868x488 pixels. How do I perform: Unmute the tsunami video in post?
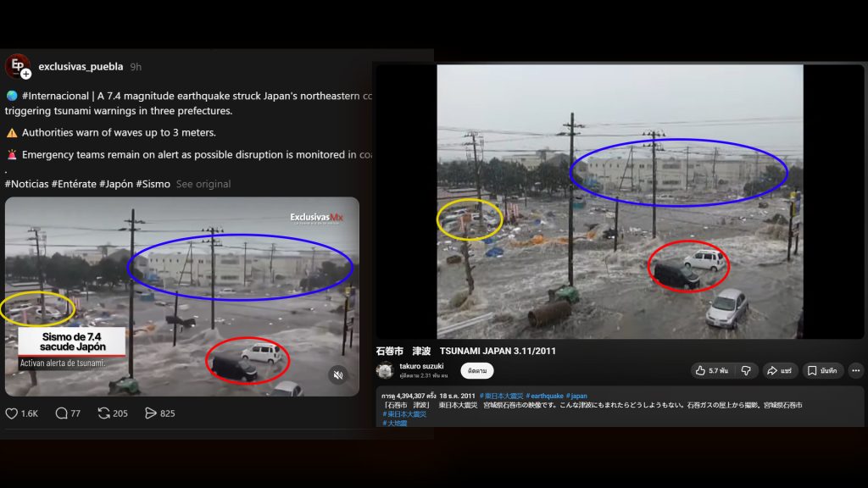337,374
